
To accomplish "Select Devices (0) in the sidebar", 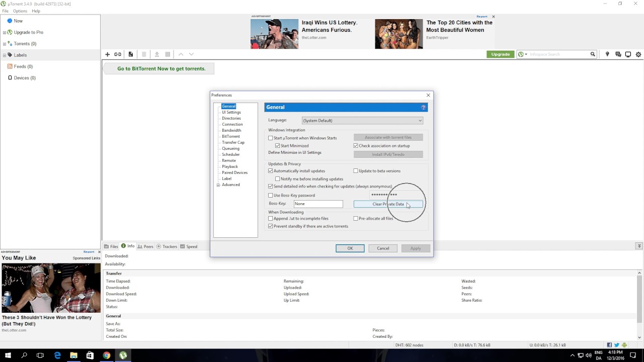I will pyautogui.click(x=25, y=78).
